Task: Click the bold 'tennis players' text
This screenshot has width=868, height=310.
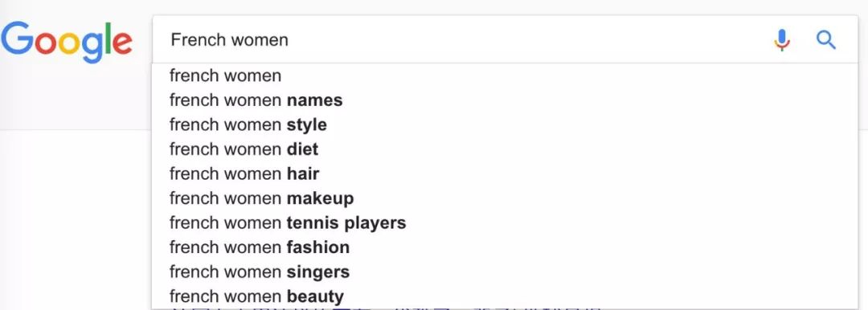Action: coord(346,223)
